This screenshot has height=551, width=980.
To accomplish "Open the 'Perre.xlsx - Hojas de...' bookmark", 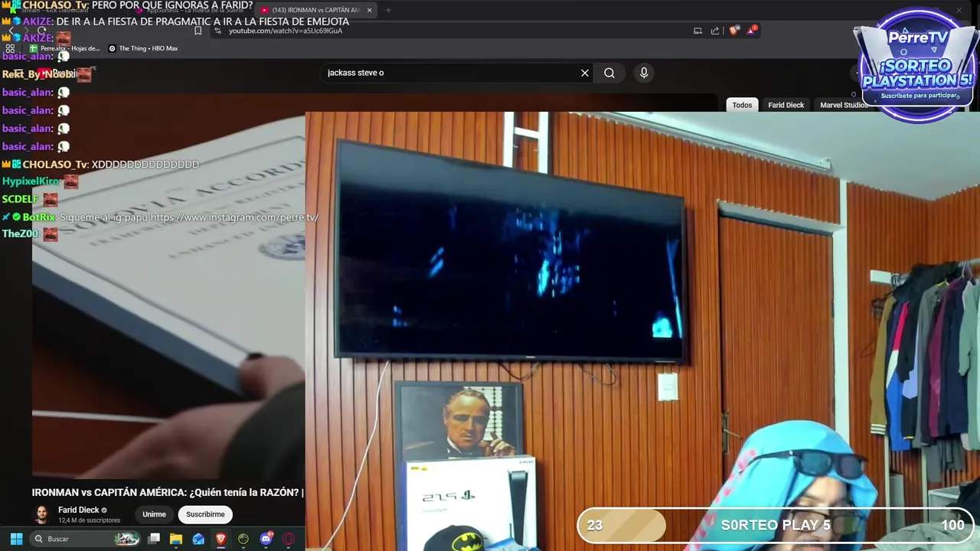I will [64, 48].
